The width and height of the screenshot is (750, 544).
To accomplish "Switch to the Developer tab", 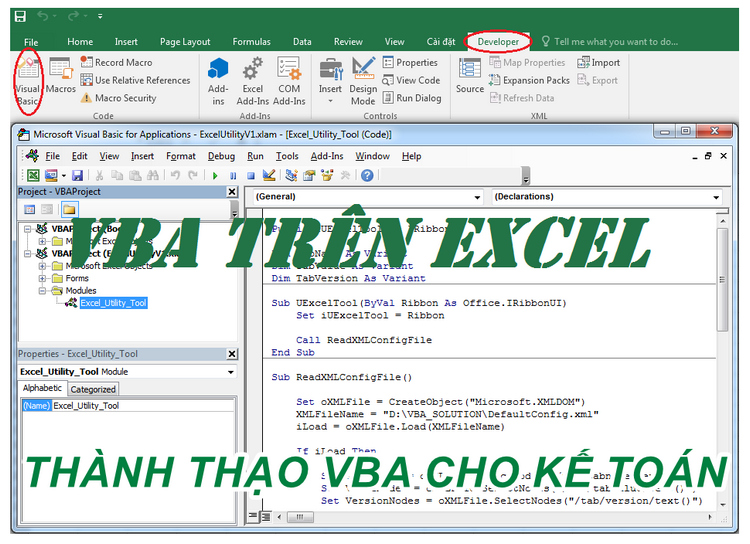I will click(x=498, y=42).
